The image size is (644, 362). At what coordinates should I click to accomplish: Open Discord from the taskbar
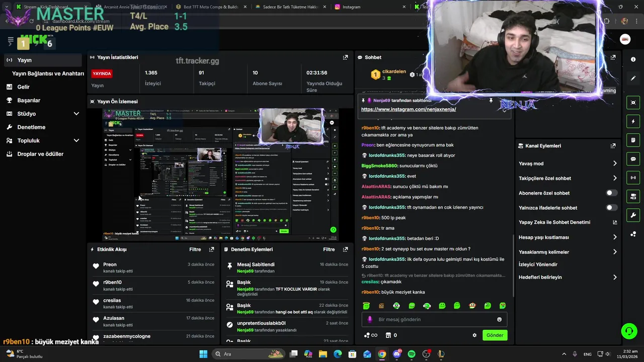pos(397,354)
